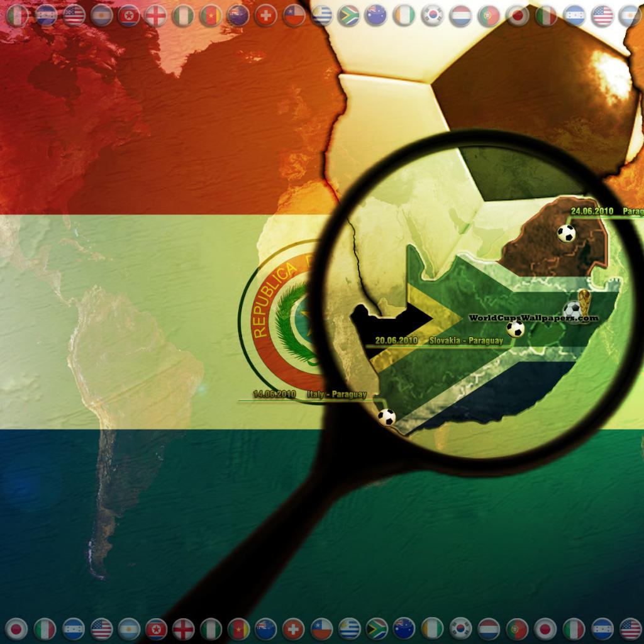Click the South Africa flag in the top row
The width and height of the screenshot is (644, 644).
pyautogui.click(x=348, y=15)
